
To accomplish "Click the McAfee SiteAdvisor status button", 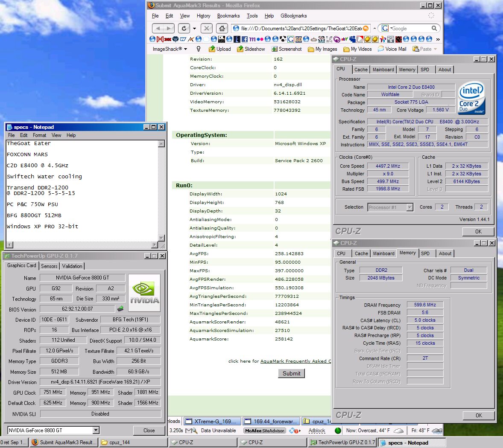I will (265, 431).
